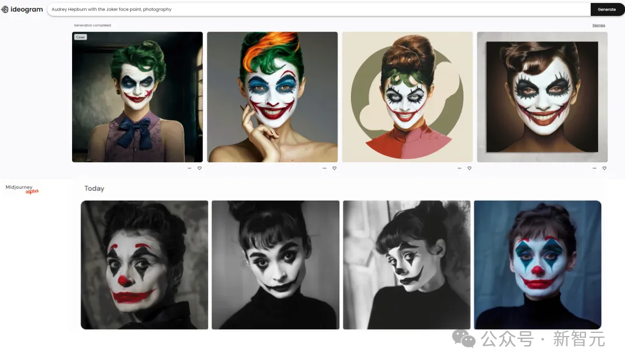
Task: Open more options under orange-green hair image
Action: click(324, 168)
